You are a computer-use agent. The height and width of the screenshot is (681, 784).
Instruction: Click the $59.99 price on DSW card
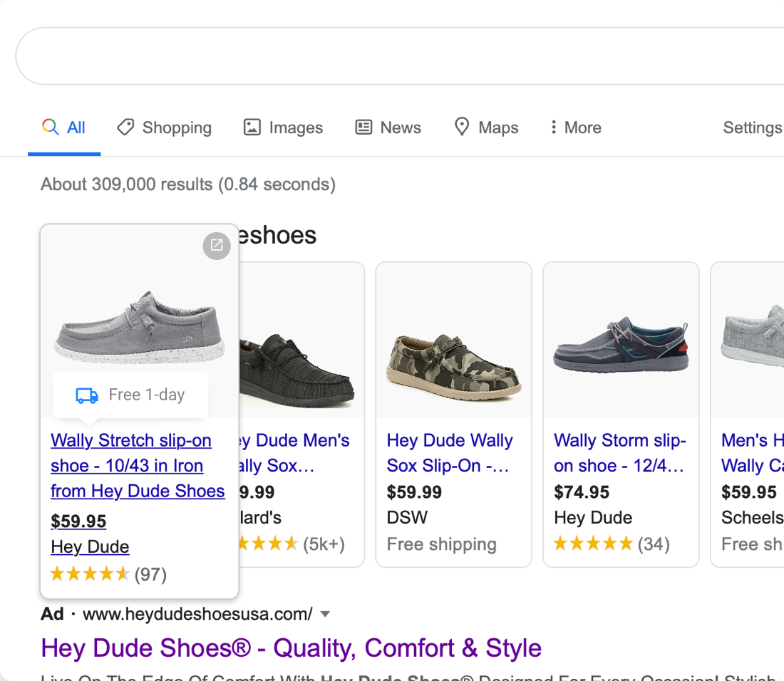pyautogui.click(x=414, y=492)
